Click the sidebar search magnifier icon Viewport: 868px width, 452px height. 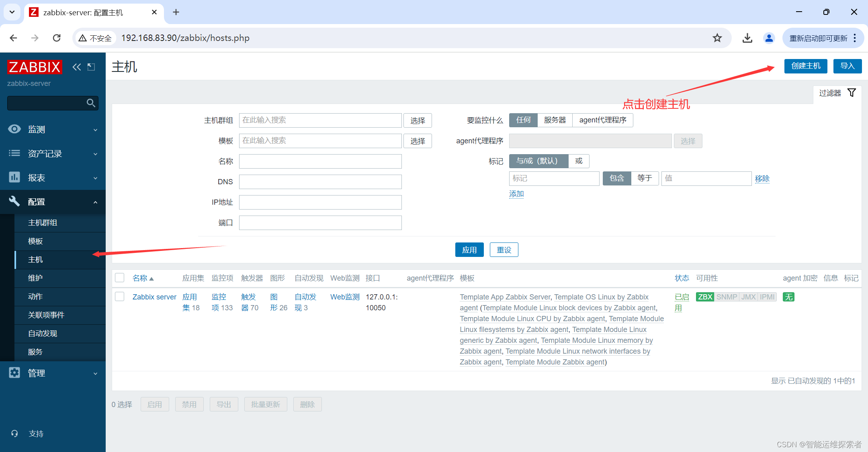coord(91,103)
